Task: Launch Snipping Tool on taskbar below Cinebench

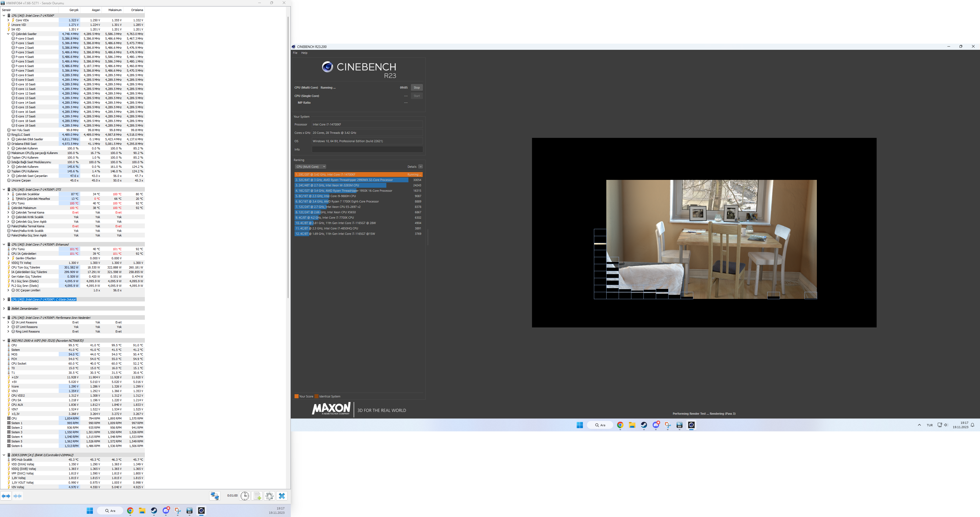Action: coord(668,425)
